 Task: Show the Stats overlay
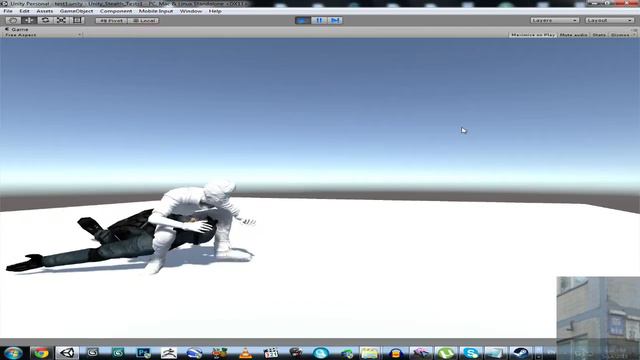coord(599,35)
